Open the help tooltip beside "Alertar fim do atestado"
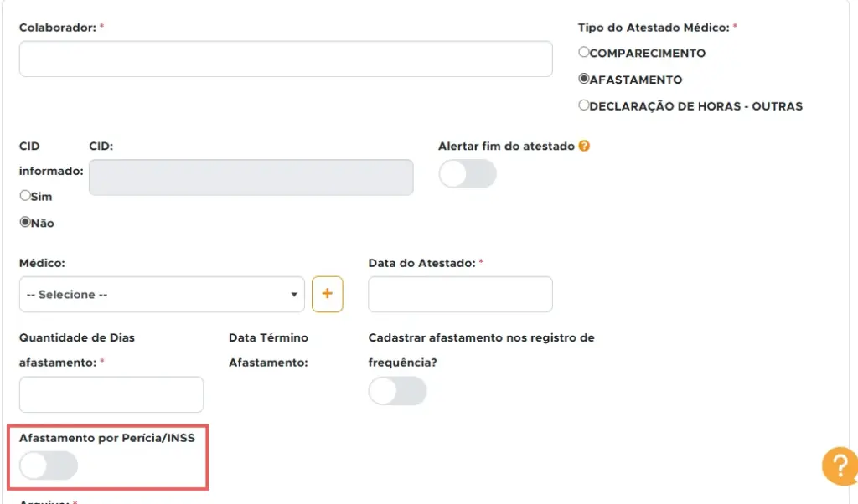The image size is (858, 504). coord(585,145)
